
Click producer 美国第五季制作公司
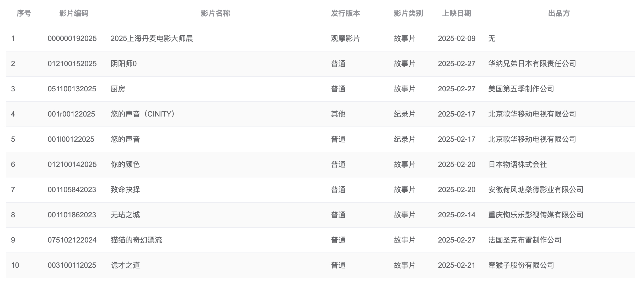coord(521,89)
